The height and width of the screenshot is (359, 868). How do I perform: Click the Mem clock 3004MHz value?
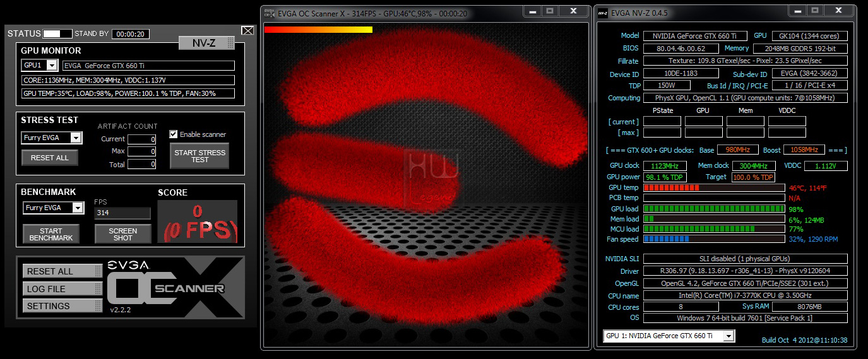[x=754, y=166]
